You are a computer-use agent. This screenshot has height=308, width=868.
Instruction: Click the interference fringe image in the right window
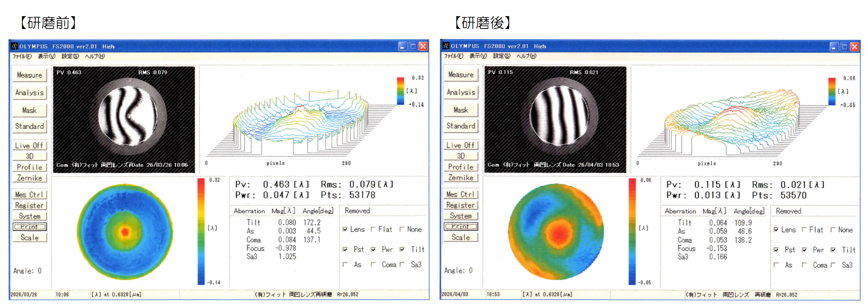coord(555,119)
